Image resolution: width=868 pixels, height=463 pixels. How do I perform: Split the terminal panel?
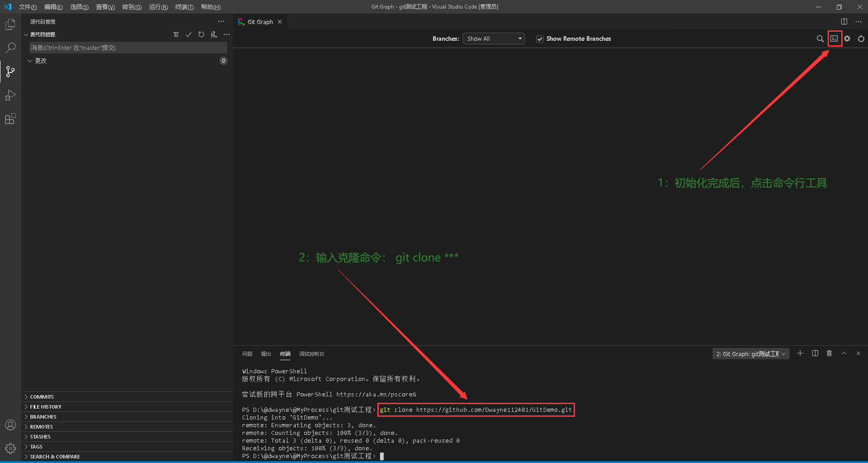click(815, 353)
